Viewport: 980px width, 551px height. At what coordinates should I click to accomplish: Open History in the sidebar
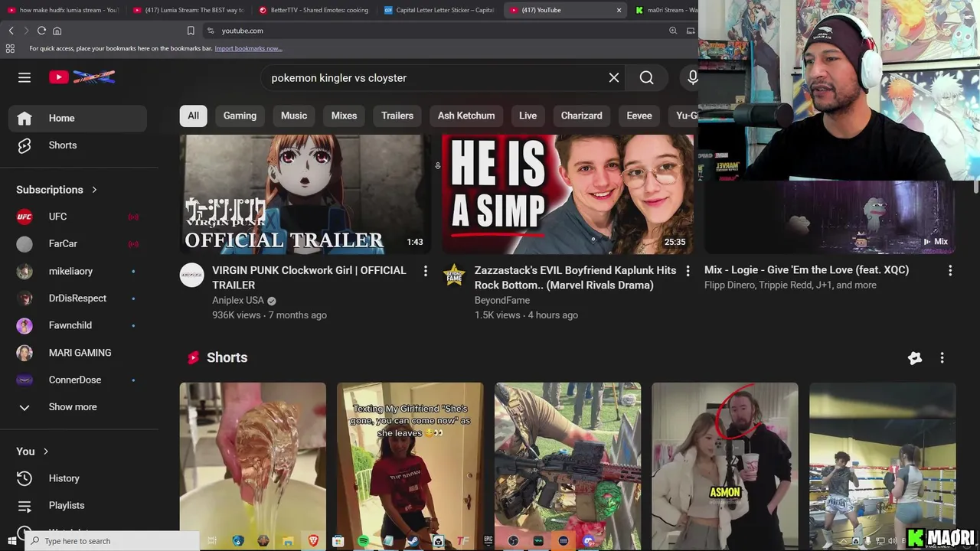point(77,478)
